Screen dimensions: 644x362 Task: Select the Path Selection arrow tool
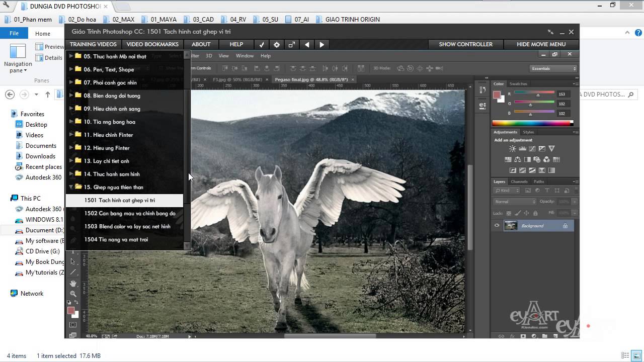pyautogui.click(x=73, y=261)
